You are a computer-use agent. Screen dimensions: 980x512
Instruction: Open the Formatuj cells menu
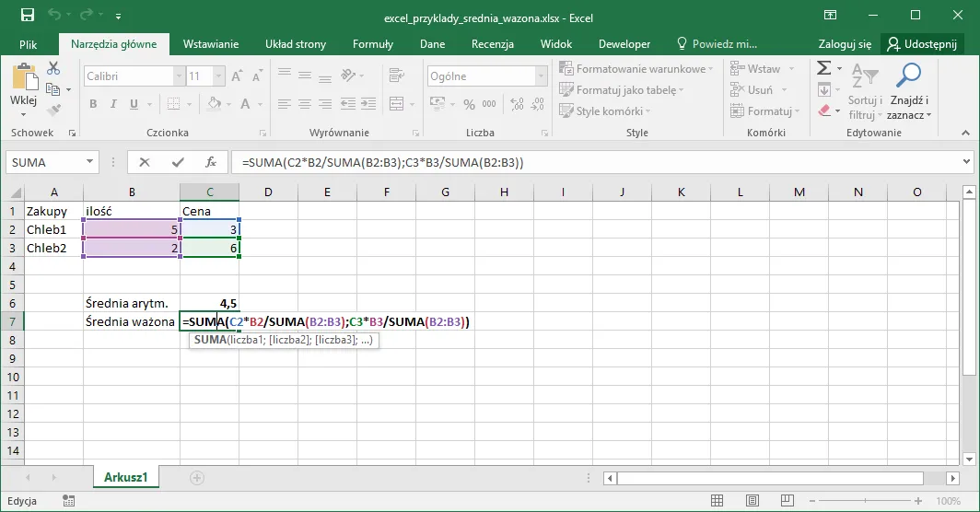[x=765, y=111]
